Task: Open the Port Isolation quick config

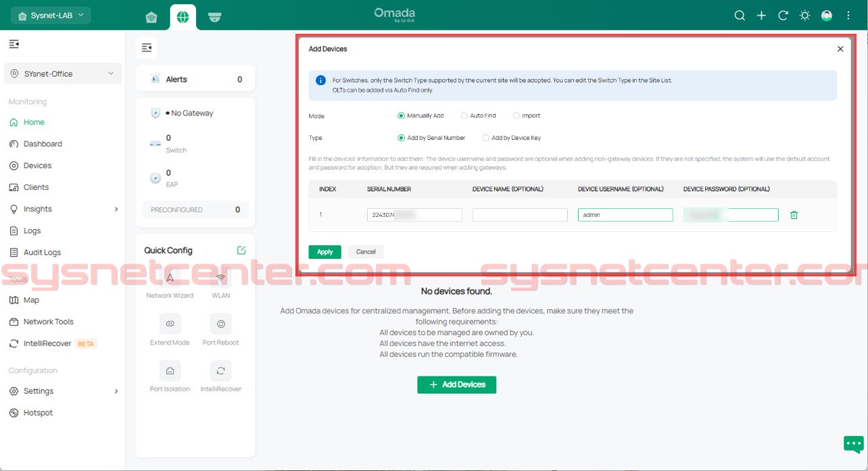Action: [170, 371]
